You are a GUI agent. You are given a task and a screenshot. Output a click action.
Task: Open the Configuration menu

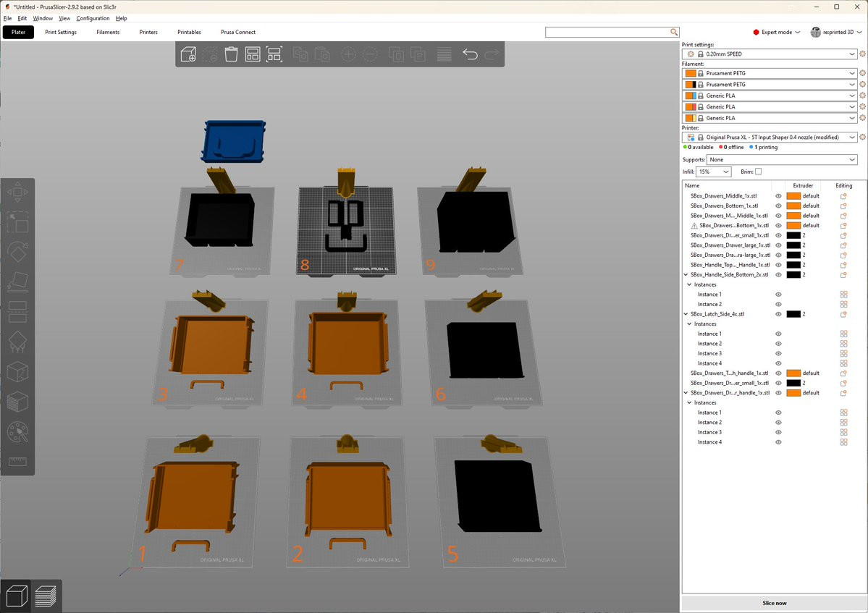coord(93,18)
